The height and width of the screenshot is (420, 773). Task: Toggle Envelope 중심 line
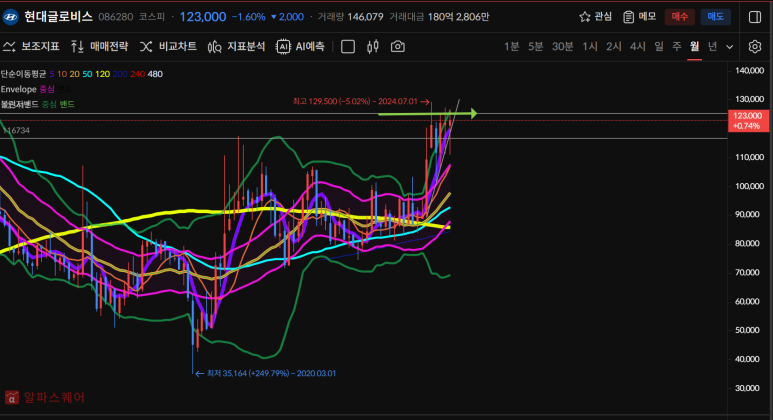pos(47,89)
